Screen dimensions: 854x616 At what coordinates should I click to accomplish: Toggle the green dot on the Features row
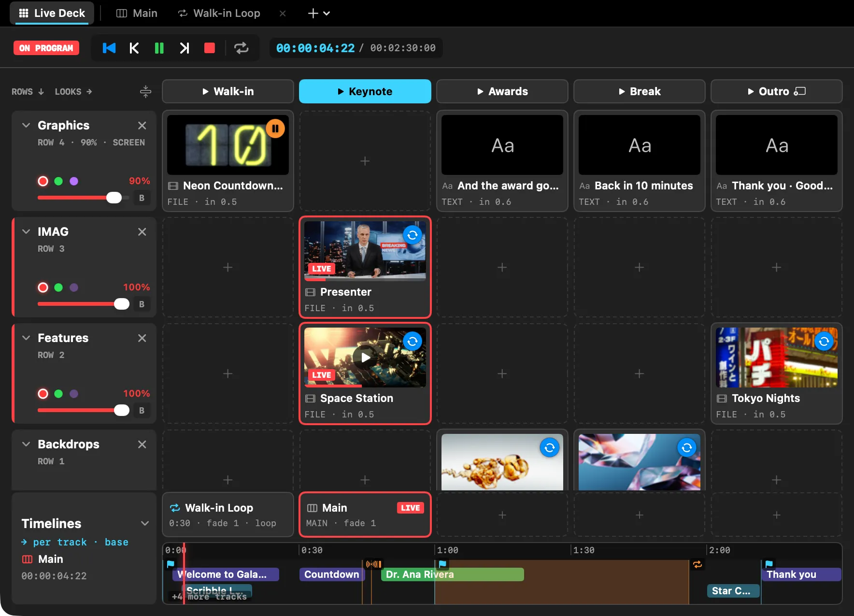(58, 394)
